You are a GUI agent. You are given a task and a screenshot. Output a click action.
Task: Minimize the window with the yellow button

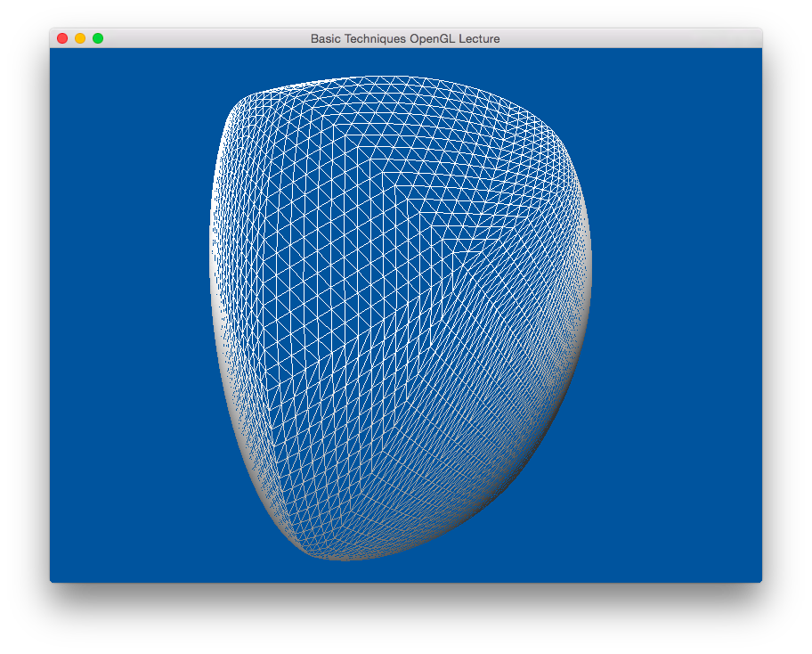pos(80,38)
